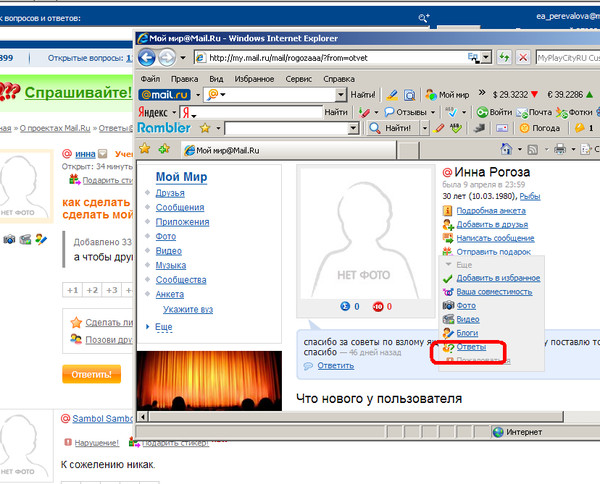Open Почта in the Yandex toolbar
This screenshot has height=484, width=600.
tap(534, 112)
